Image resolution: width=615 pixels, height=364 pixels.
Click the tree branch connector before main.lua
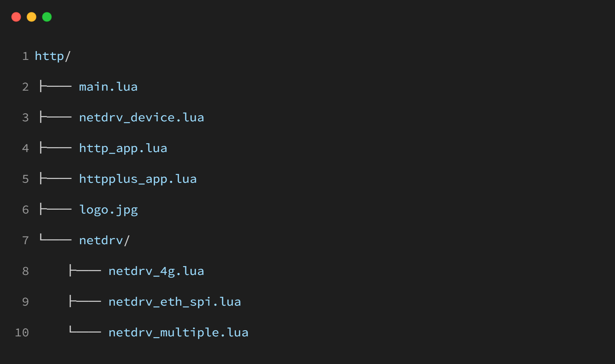click(x=56, y=86)
